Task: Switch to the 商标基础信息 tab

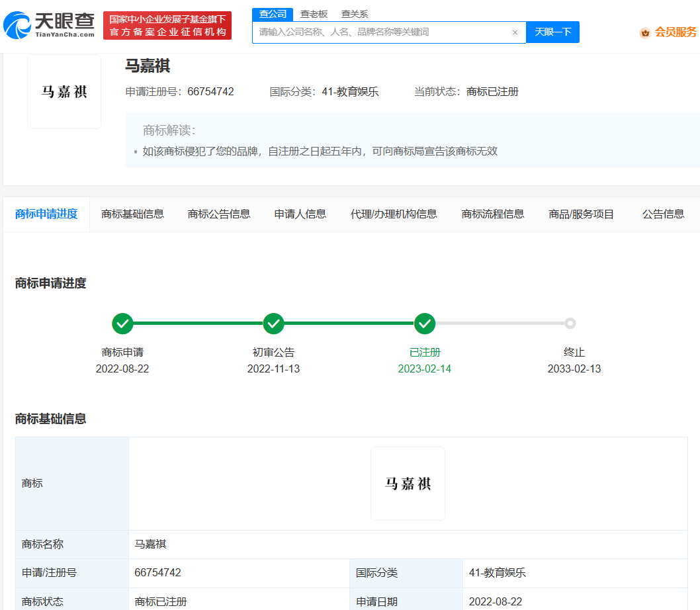Action: pos(132,214)
